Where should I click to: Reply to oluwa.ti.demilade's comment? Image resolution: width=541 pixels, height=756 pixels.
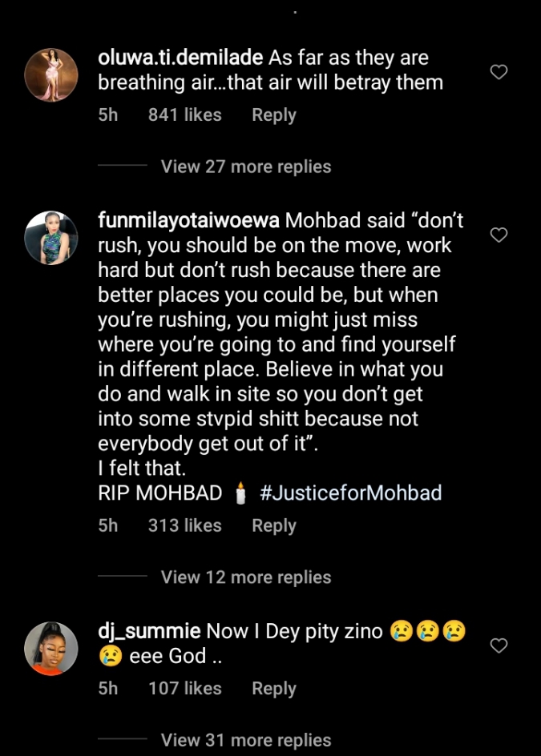coord(274,115)
